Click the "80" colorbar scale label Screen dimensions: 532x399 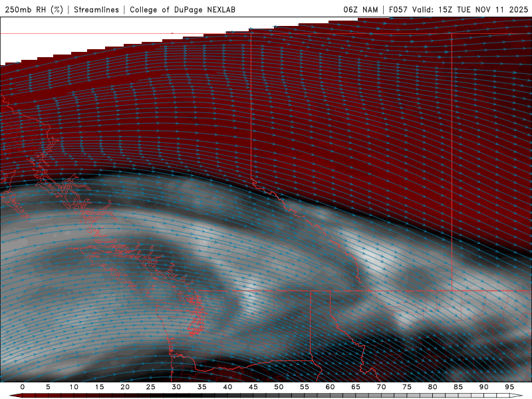(x=433, y=387)
